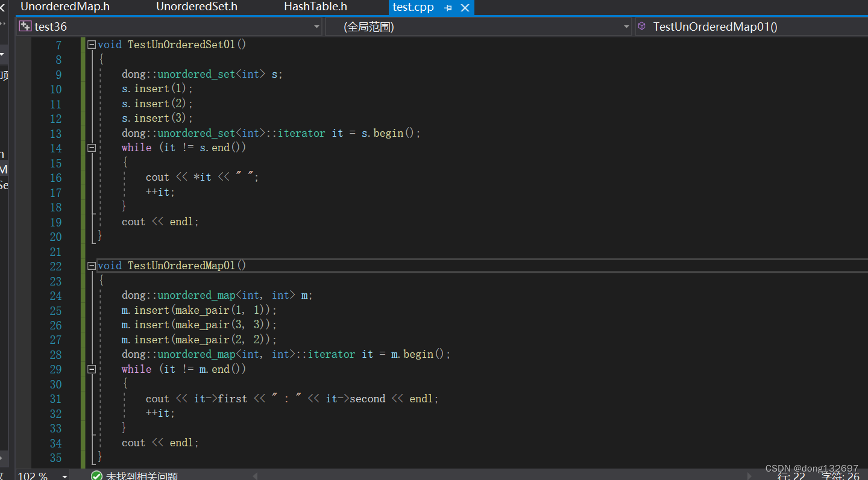
Task: Collapse the while block at line 14
Action: [x=92, y=148]
